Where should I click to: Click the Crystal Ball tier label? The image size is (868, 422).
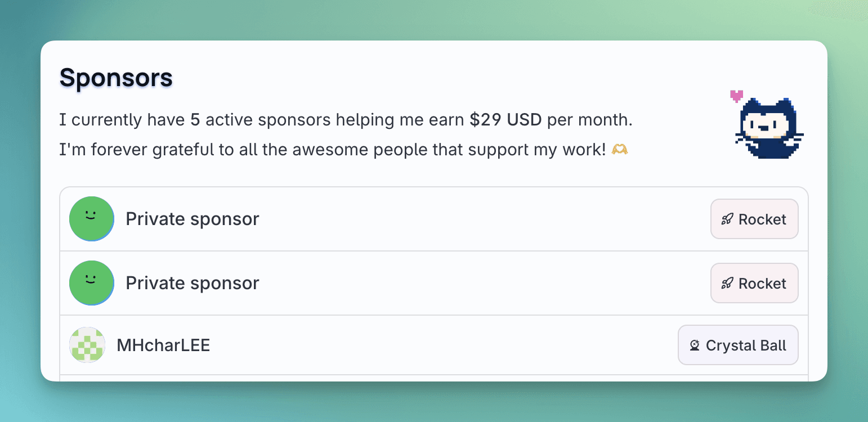(x=746, y=345)
